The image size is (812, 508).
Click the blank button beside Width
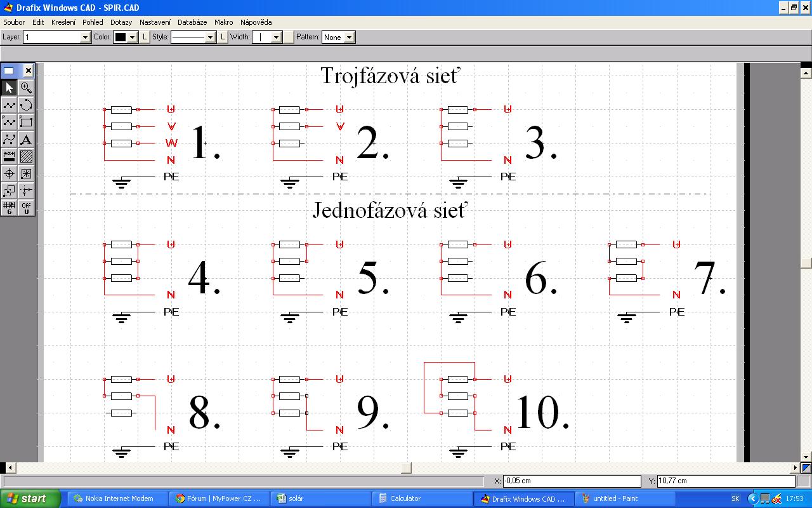289,37
